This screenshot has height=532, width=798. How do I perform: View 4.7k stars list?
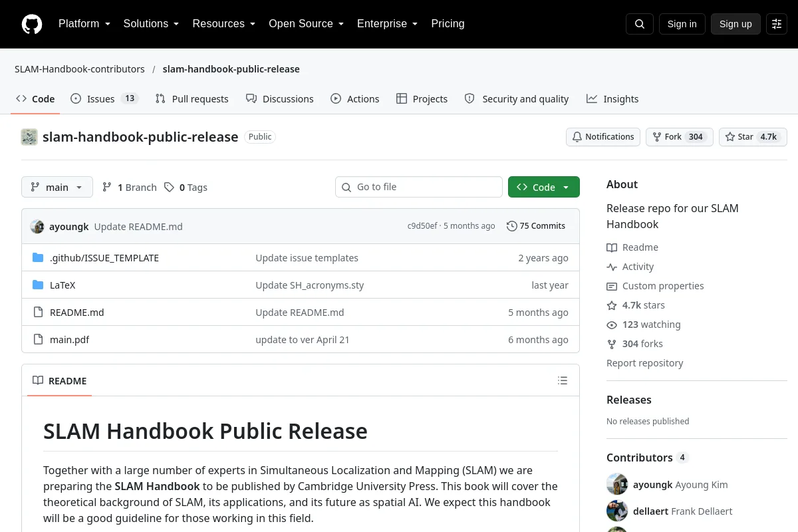pos(636,305)
